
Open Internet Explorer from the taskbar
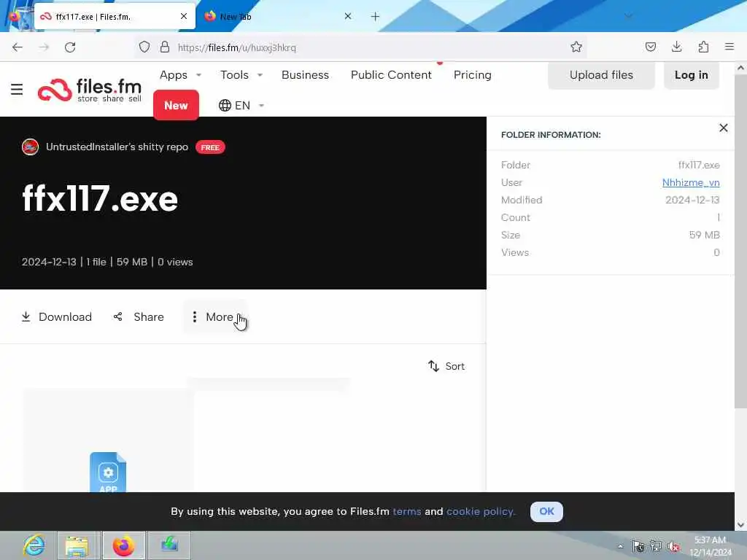(34, 545)
